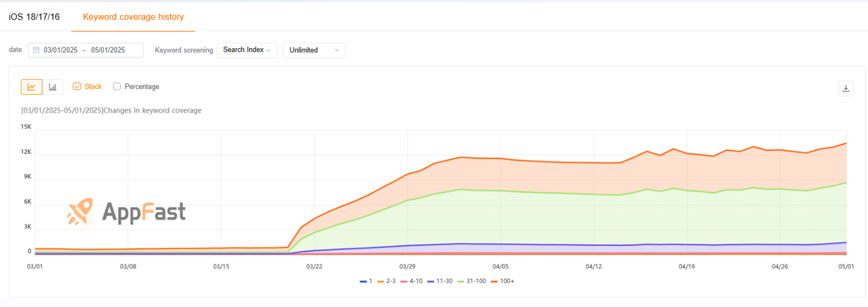Hide the 4-10 legend series
Image resolution: width=868 pixels, height=307 pixels.
(x=411, y=281)
